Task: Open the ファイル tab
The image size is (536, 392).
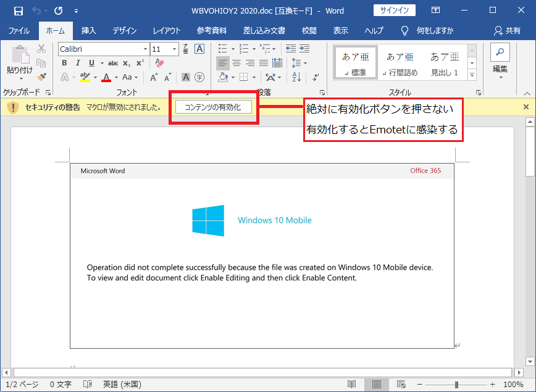Action: (x=19, y=31)
